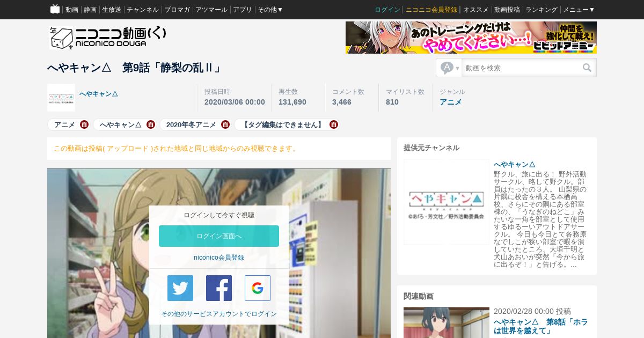The height and width of the screenshot is (338, 644).
Task: Click 再生数 value 131,690
Action: (292, 102)
